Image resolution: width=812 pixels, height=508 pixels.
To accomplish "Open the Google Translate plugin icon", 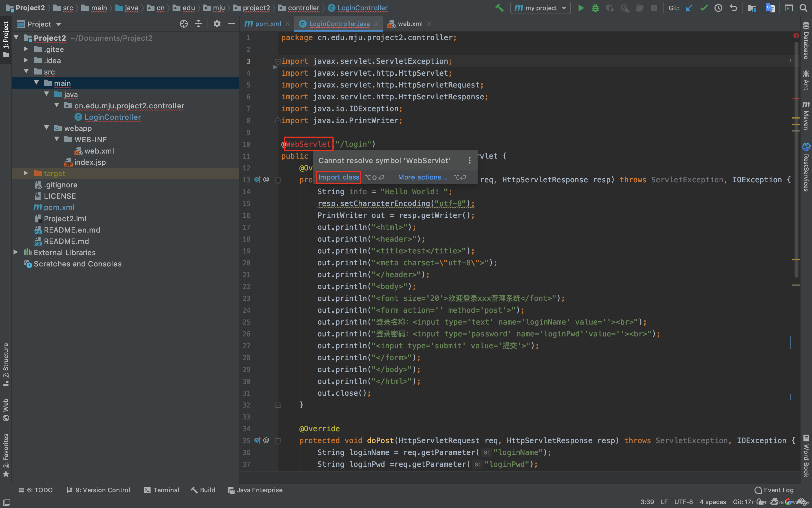I will pyautogui.click(x=770, y=8).
